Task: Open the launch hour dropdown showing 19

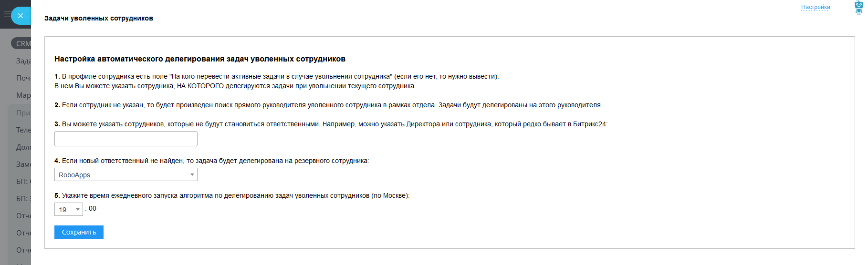Action: [68, 209]
